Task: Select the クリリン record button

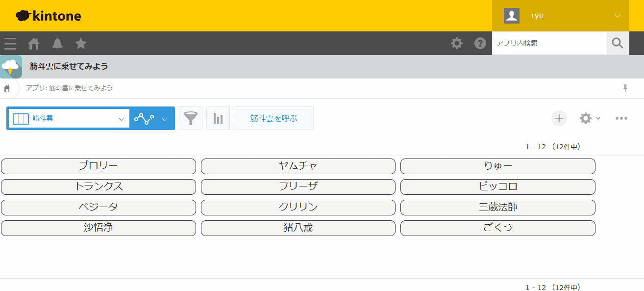Action: tap(298, 208)
